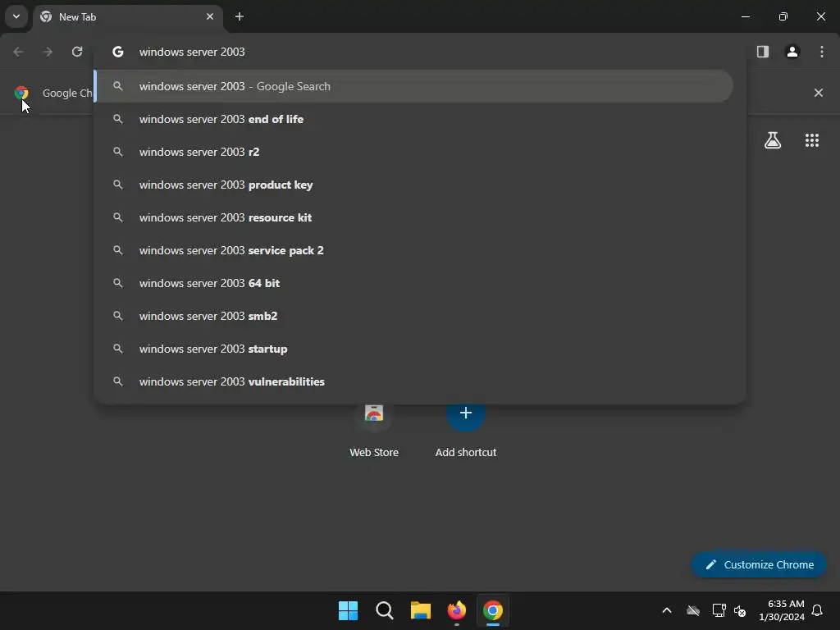This screenshot has width=840, height=630.
Task: Select the New Tab browser tab
Action: click(x=127, y=17)
